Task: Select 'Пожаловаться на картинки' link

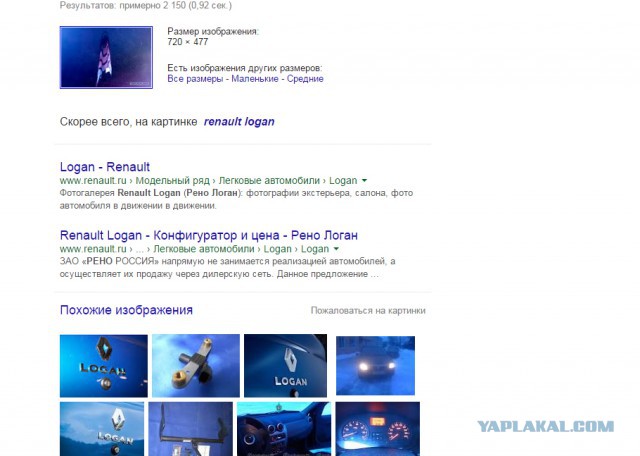Action: (368, 311)
